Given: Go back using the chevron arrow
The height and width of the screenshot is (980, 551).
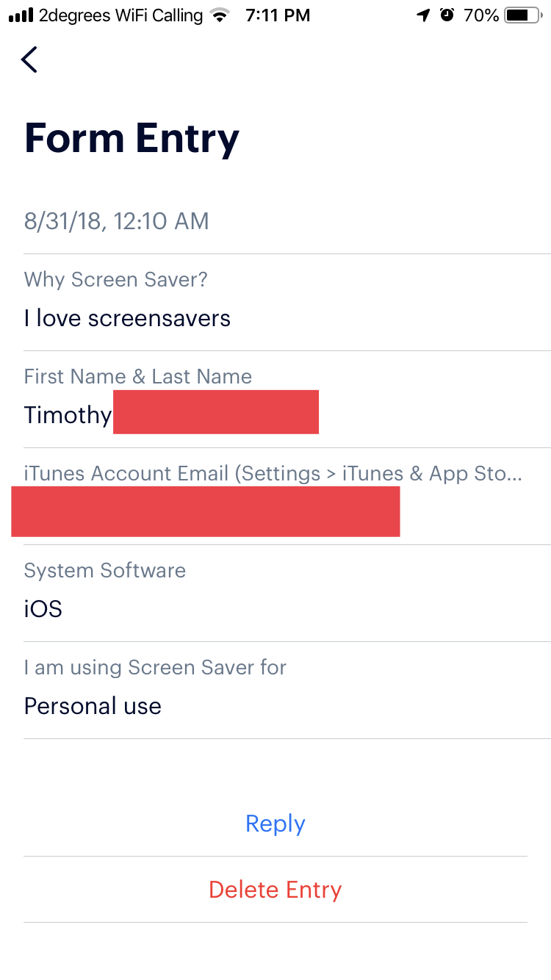Looking at the screenshot, I should click(29, 60).
